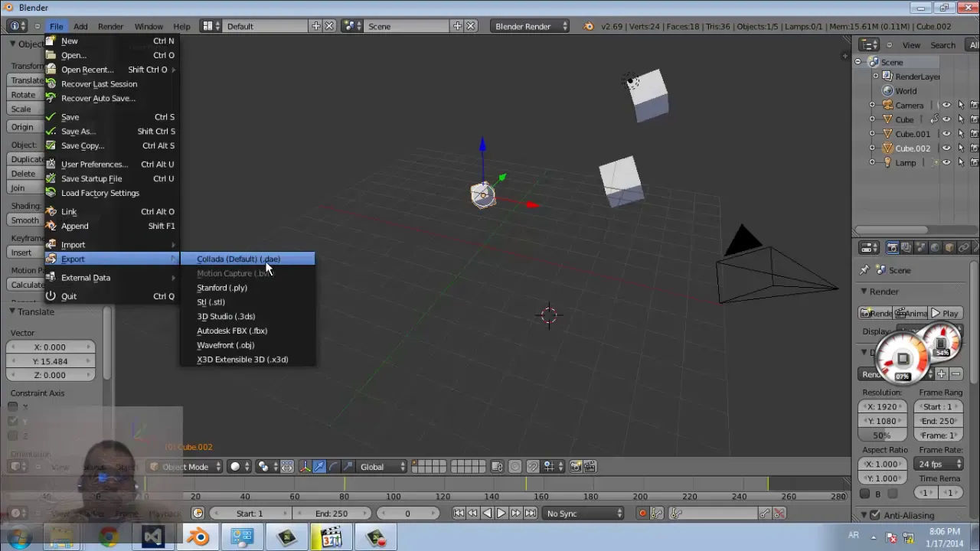Screen dimensions: 980x551
Task: Open the outliner editor type selector
Action: point(868,45)
